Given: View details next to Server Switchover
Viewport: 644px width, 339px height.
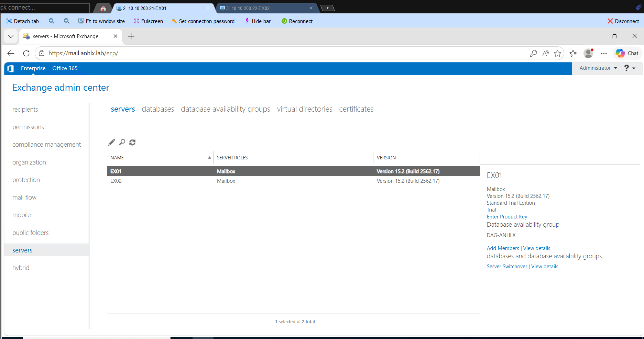Looking at the screenshot, I should click(545, 267).
